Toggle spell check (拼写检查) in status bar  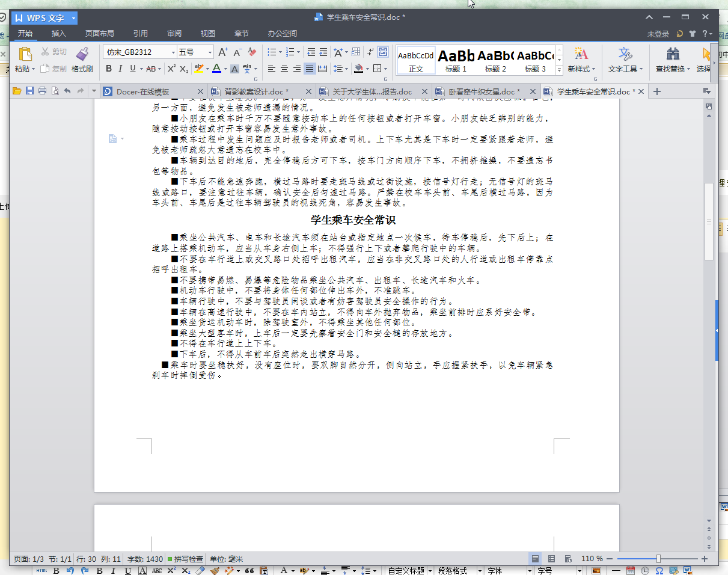click(x=185, y=559)
